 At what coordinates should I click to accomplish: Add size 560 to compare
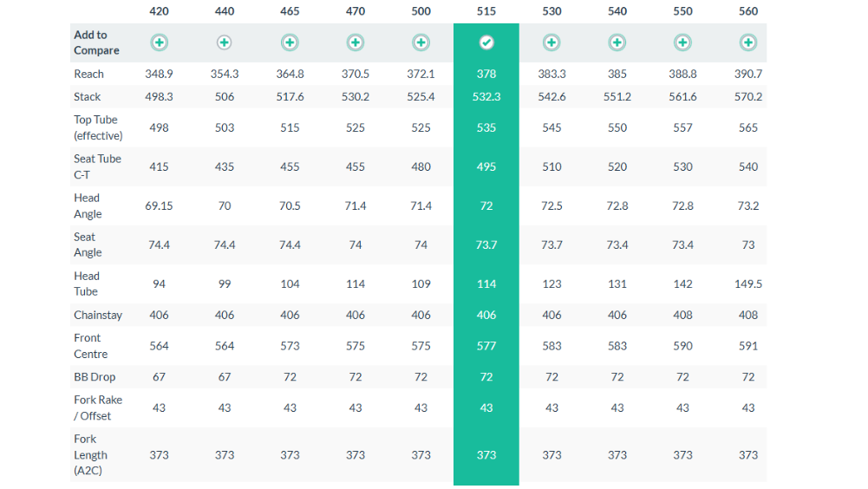(x=748, y=42)
